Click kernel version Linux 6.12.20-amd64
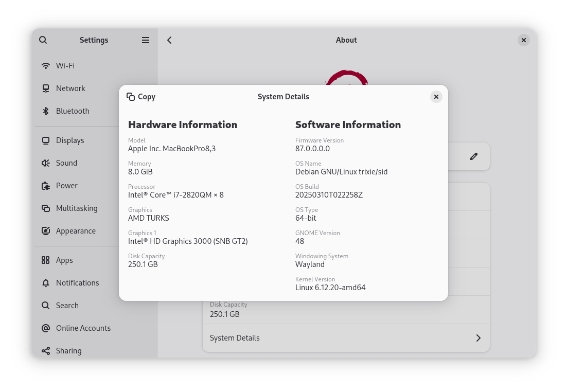Screen dimensions: 567x392 pyautogui.click(x=330, y=288)
